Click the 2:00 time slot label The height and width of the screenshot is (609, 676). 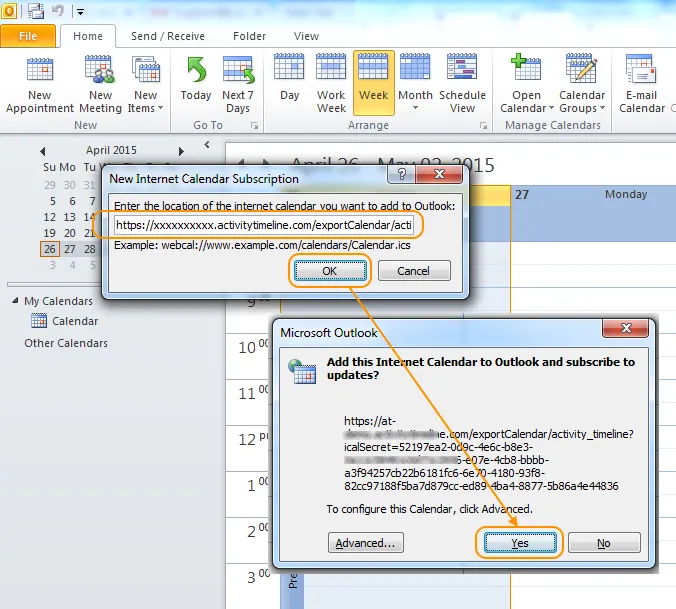pos(257,531)
